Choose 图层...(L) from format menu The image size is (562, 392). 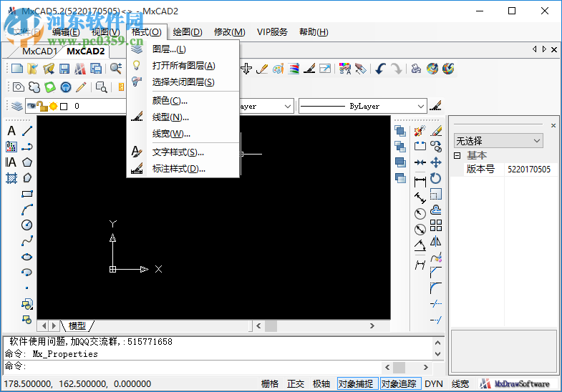tap(183, 49)
